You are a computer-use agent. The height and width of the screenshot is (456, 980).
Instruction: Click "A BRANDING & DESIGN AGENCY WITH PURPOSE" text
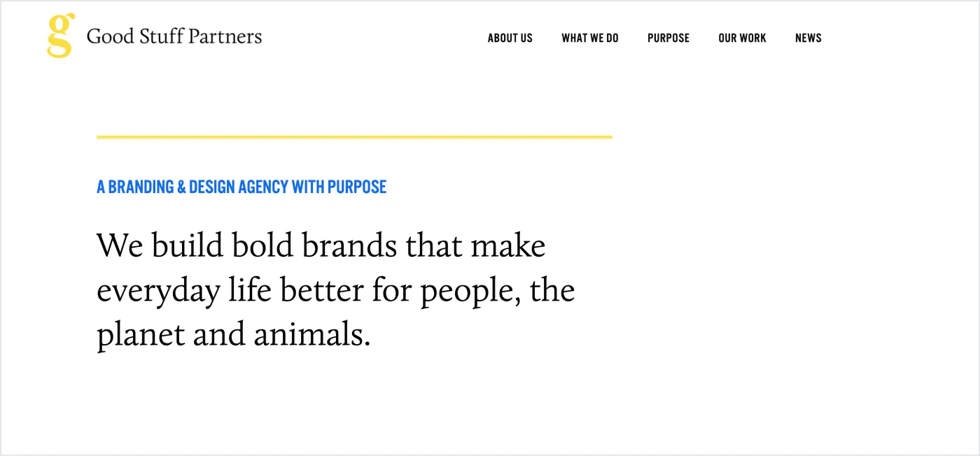click(241, 187)
